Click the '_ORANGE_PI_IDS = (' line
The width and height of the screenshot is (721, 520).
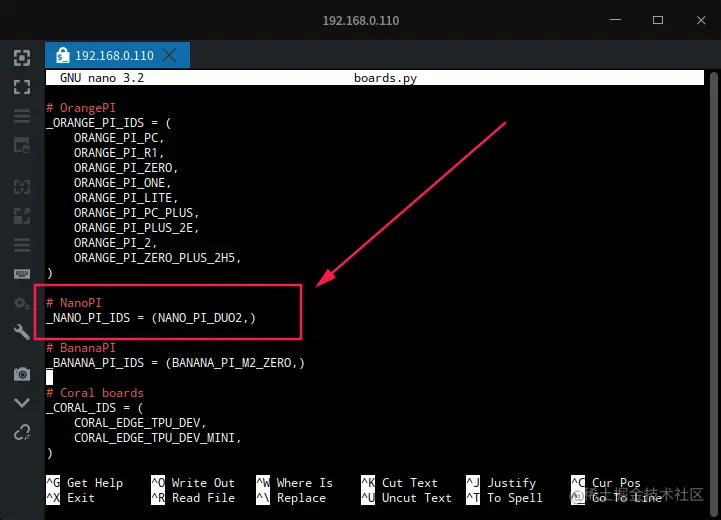109,123
